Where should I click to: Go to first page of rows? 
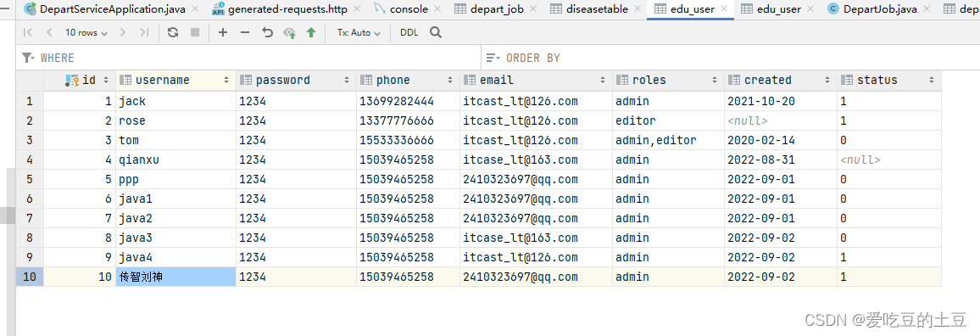tap(27, 32)
